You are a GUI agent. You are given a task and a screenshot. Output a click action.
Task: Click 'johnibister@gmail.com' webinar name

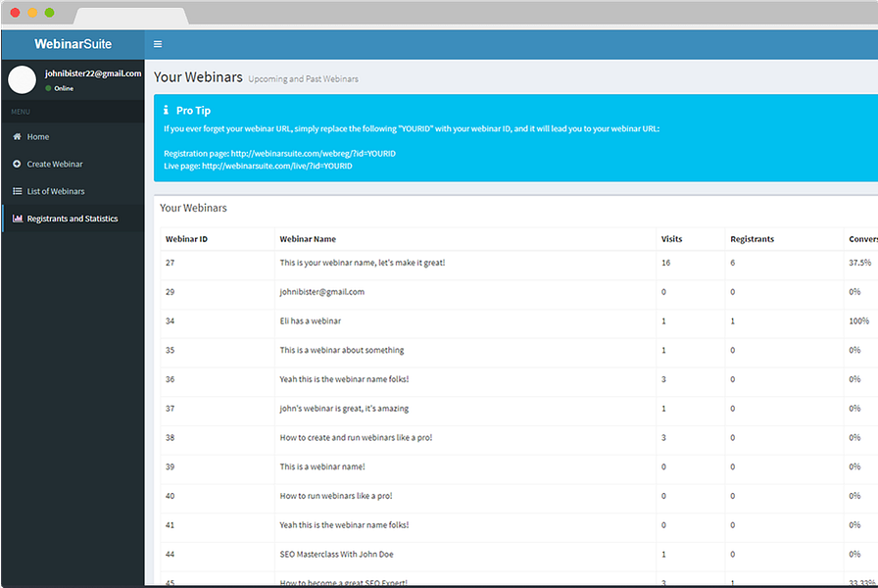coord(322,292)
